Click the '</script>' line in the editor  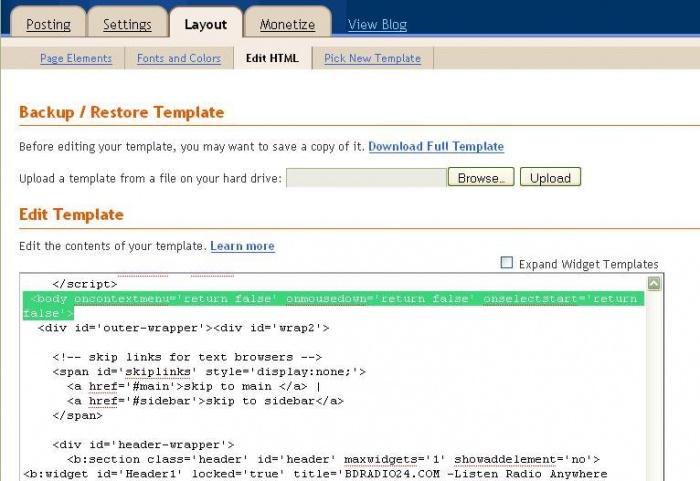[x=85, y=284]
